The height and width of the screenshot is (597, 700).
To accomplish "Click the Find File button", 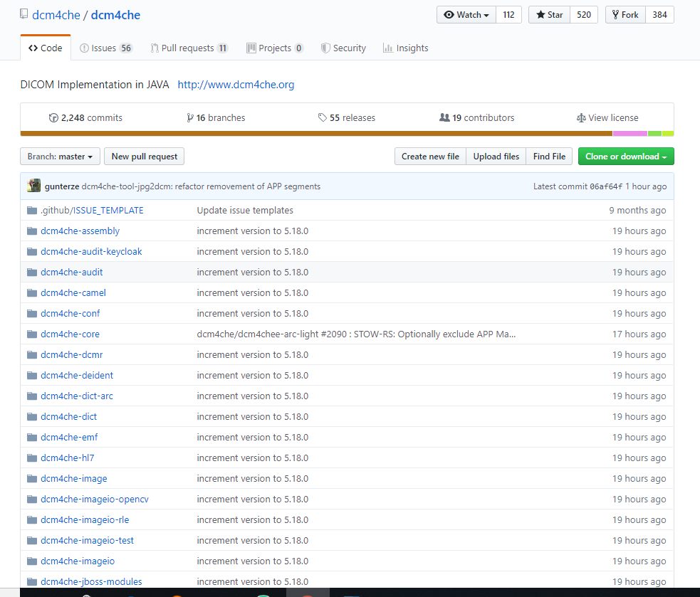I will click(x=549, y=157).
